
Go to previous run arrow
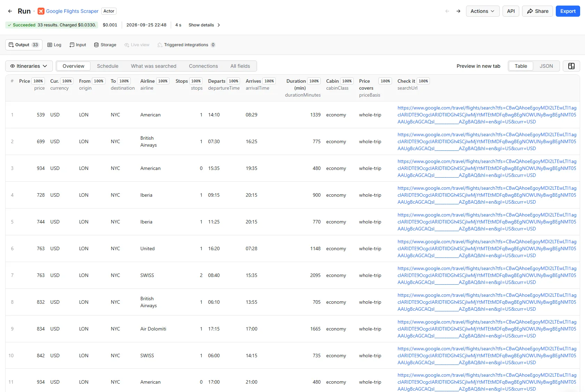coord(447,11)
